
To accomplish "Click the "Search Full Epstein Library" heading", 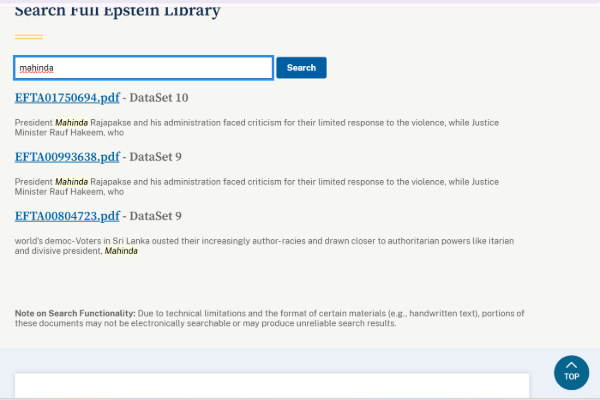I will click(x=117, y=11).
